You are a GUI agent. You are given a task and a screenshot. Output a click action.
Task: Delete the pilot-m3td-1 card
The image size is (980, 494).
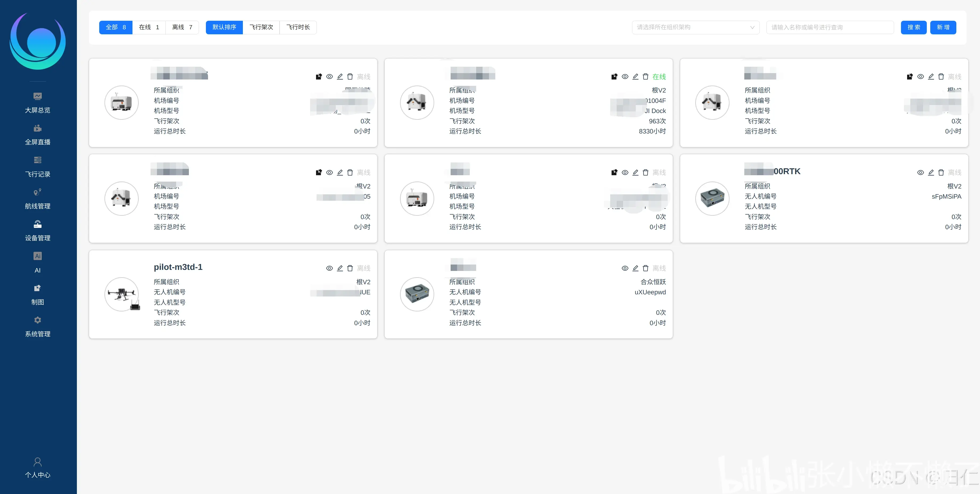[350, 268]
